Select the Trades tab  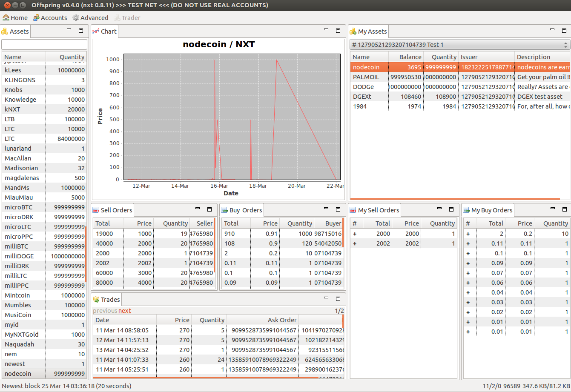(106, 300)
